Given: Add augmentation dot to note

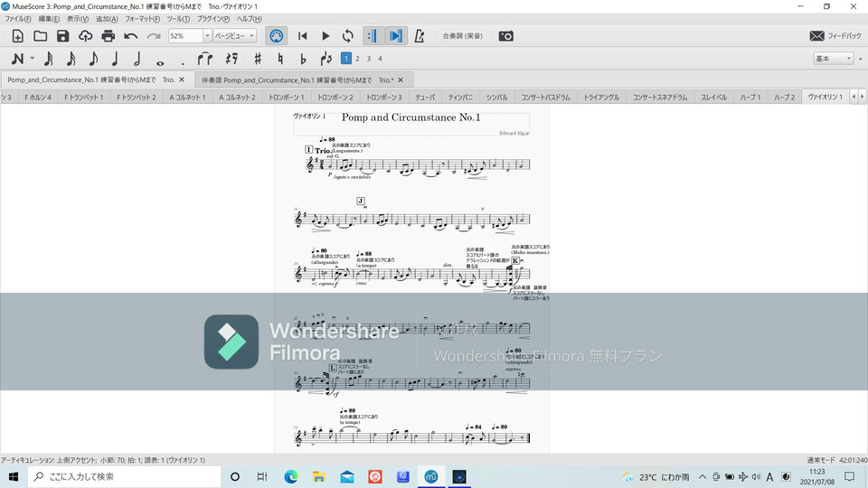Looking at the screenshot, I should tap(183, 62).
